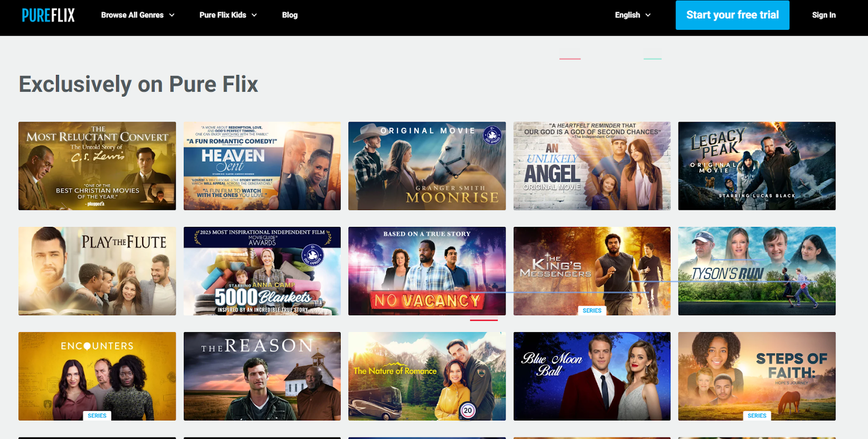Screen dimensions: 868x439
Task: Open The King's Messengers series
Action: (x=592, y=271)
